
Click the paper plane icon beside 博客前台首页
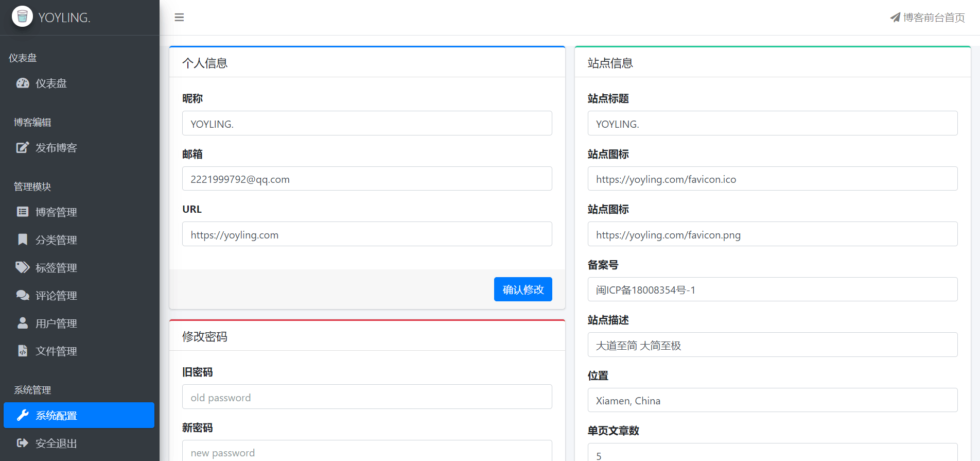tap(895, 18)
